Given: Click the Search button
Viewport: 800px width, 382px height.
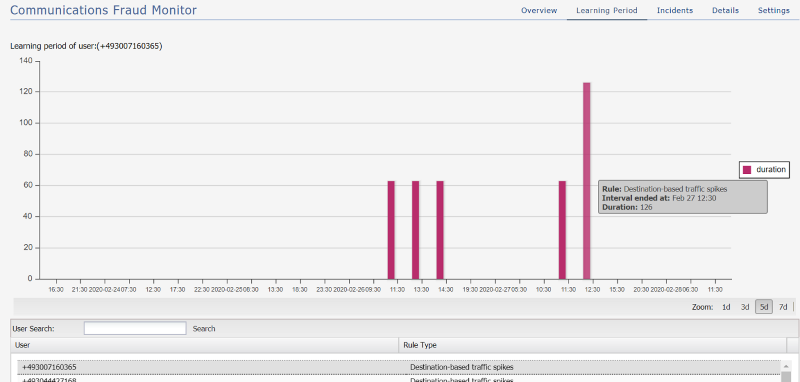Looking at the screenshot, I should coord(204,329).
